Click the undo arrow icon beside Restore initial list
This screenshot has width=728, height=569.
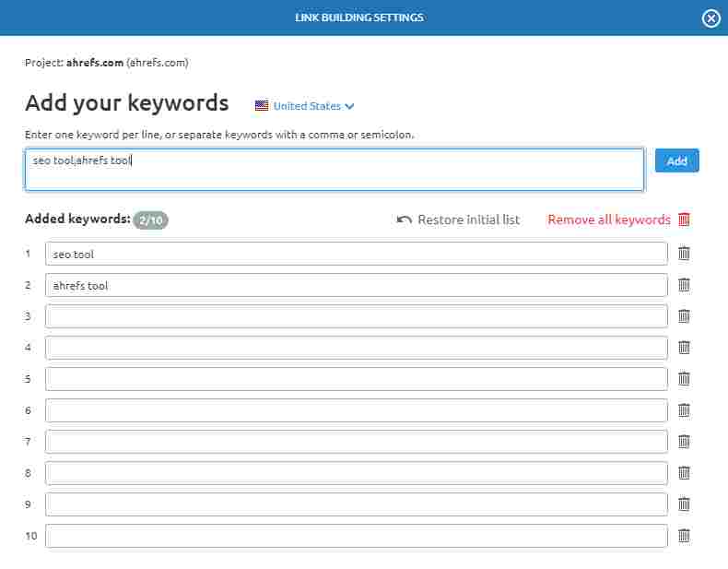(x=404, y=219)
